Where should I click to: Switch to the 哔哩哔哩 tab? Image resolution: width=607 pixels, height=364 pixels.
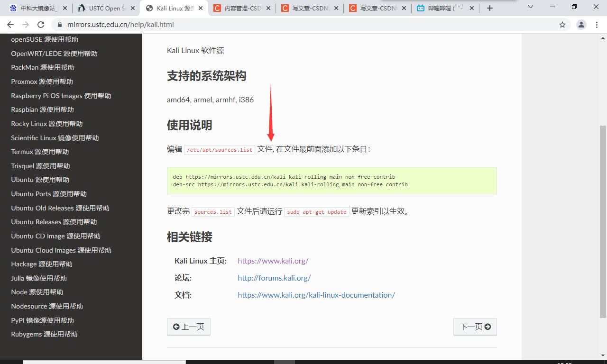446,8
